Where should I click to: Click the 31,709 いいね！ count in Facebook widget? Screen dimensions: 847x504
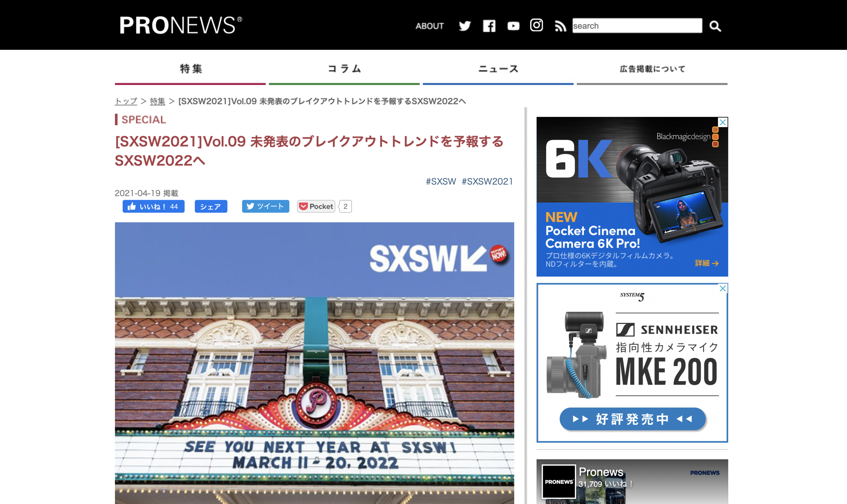[605, 484]
